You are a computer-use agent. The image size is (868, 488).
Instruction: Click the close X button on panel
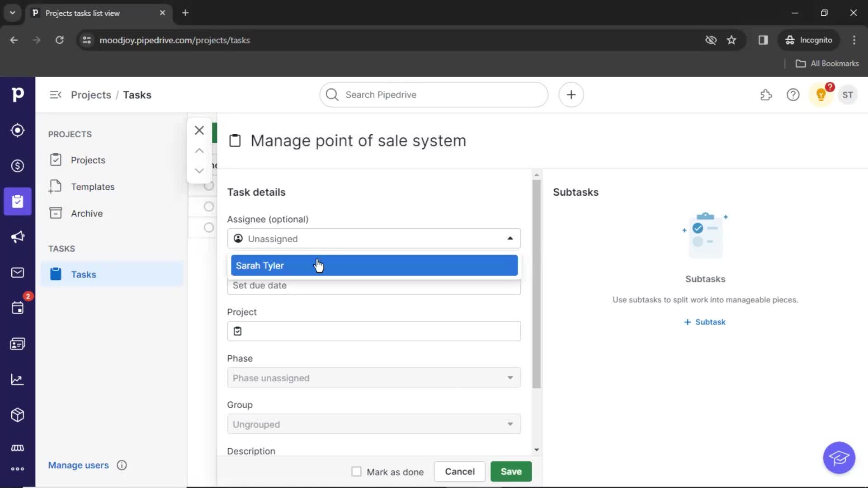(199, 130)
